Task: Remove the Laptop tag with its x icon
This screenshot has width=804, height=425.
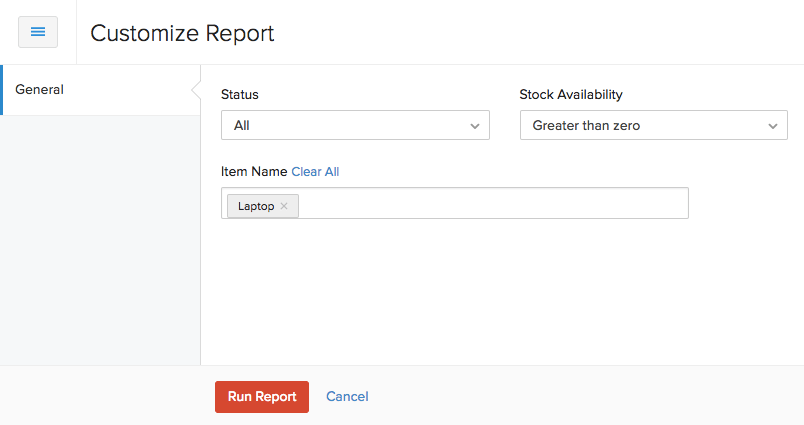Action: tap(284, 206)
